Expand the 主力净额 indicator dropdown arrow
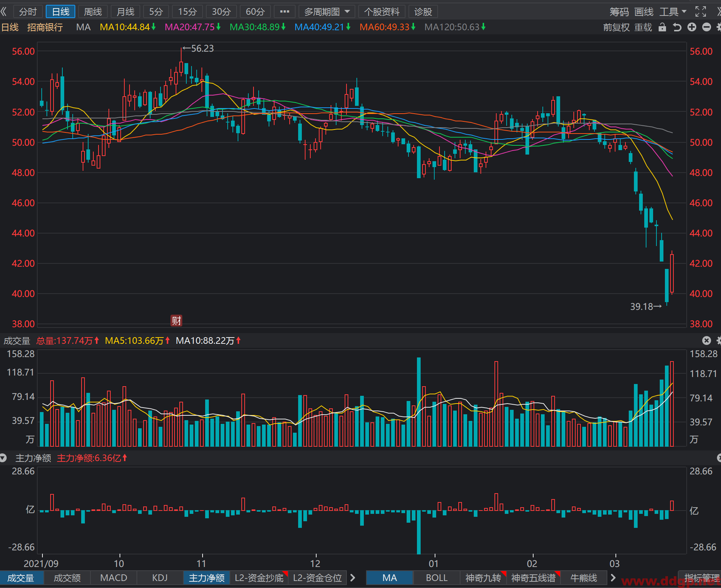This screenshot has height=588, width=721. coord(3,458)
